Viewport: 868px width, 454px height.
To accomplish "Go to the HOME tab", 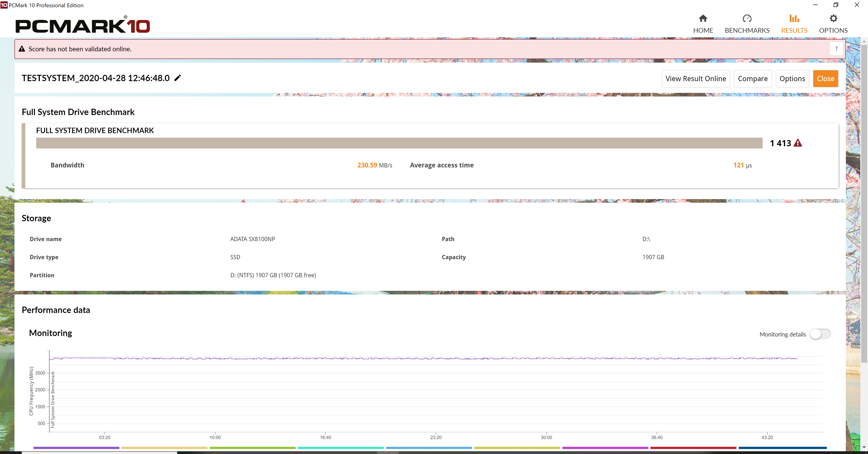I will [x=703, y=24].
